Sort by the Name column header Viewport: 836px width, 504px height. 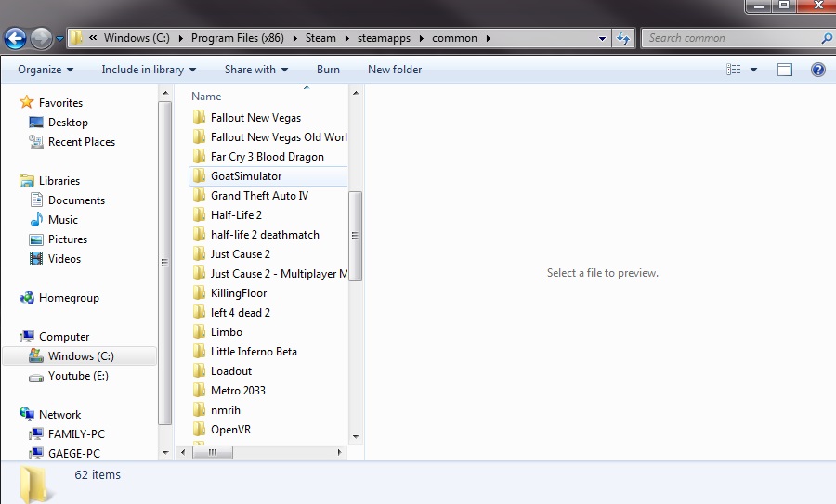(x=206, y=97)
